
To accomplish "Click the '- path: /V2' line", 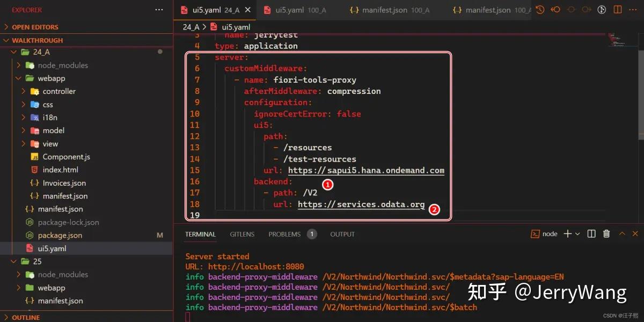I will [290, 193].
